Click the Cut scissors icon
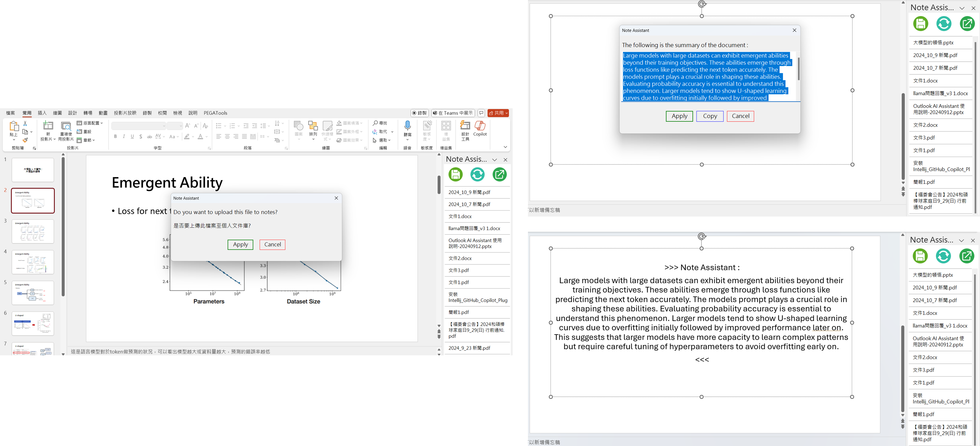 [25, 124]
